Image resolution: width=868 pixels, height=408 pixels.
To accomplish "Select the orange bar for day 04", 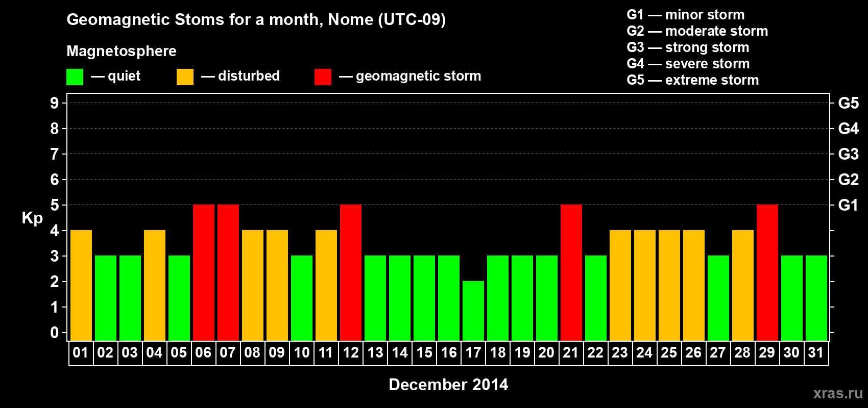I will (x=155, y=285).
